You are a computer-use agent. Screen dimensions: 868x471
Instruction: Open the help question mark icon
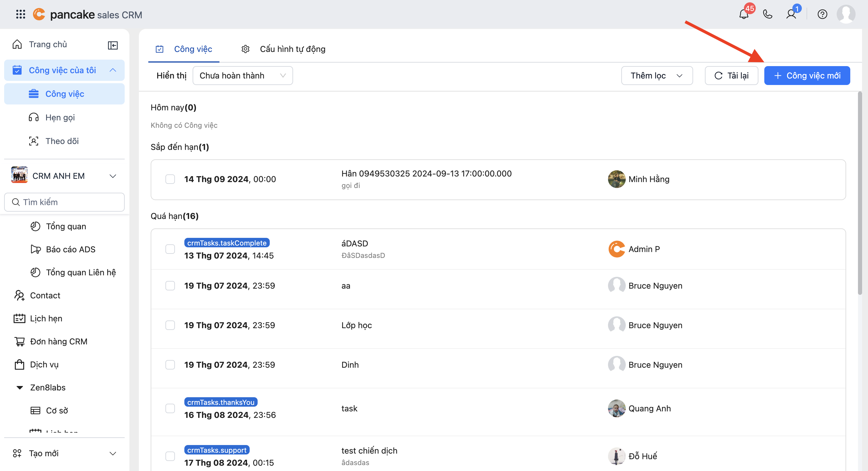[x=822, y=14]
